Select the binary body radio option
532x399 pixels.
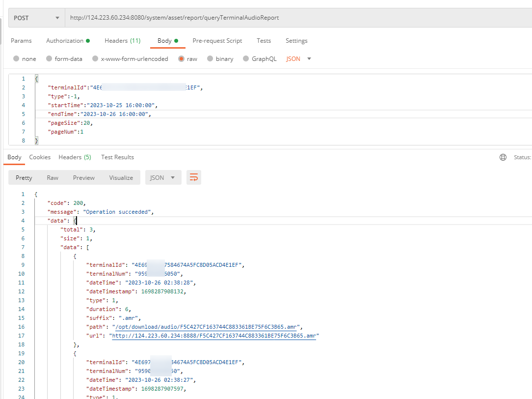(x=210, y=59)
